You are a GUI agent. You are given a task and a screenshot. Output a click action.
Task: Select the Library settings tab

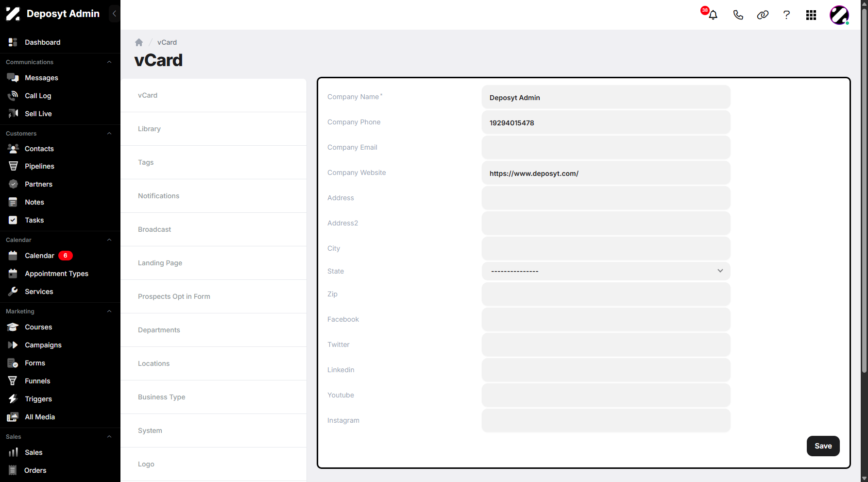pos(213,129)
